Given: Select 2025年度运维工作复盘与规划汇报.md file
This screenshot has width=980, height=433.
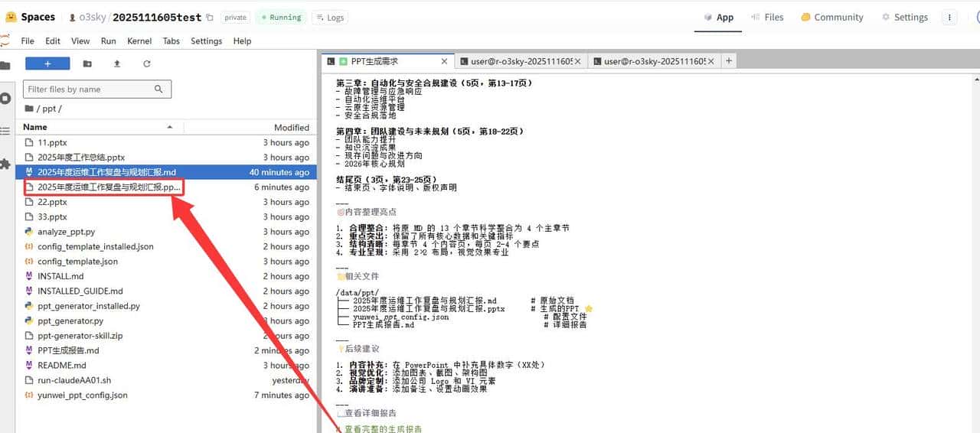Looking at the screenshot, I should click(x=165, y=172).
